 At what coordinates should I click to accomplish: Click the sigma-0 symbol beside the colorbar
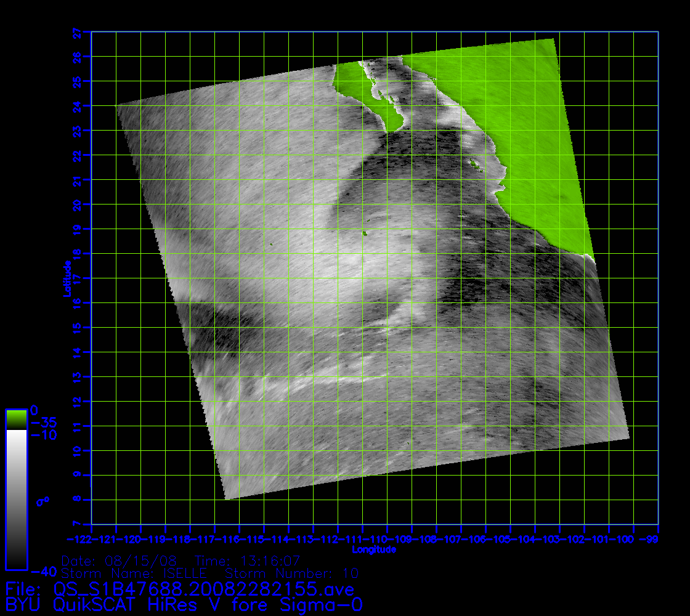coord(43,501)
